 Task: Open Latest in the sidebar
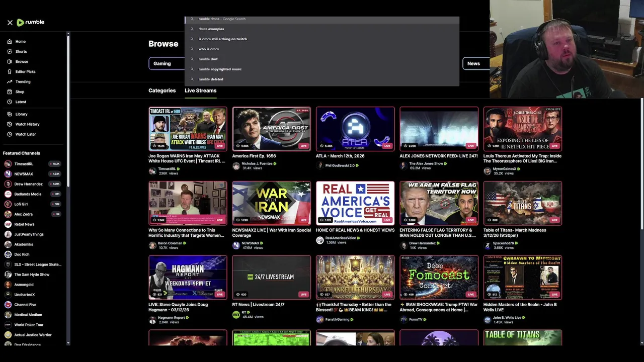tap(21, 102)
